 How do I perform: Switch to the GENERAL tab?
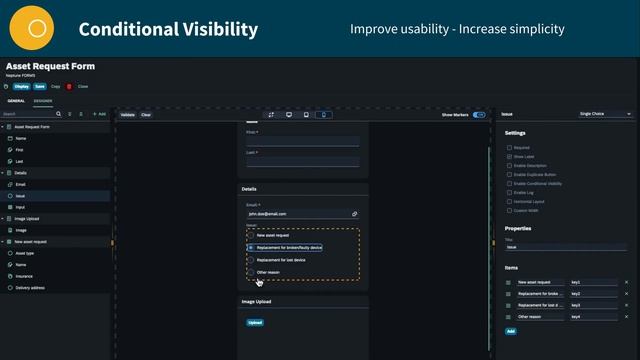coord(16,101)
